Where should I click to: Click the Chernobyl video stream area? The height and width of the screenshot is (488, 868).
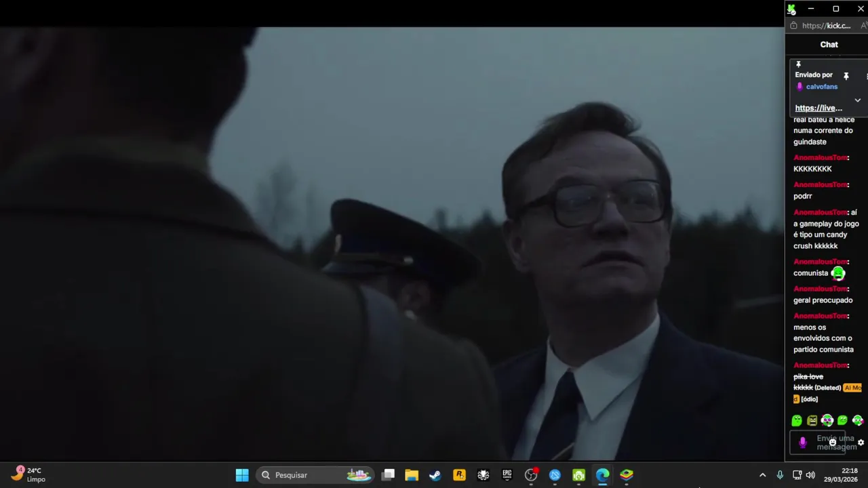[x=392, y=244]
